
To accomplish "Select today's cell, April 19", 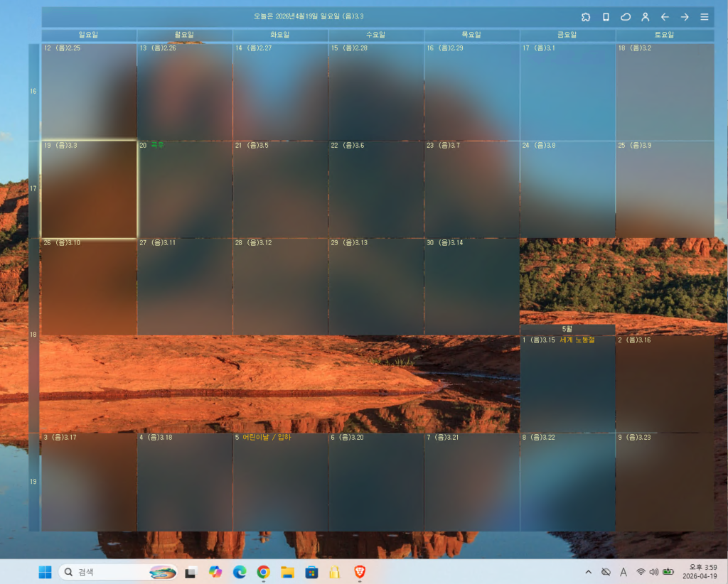I will [89, 189].
